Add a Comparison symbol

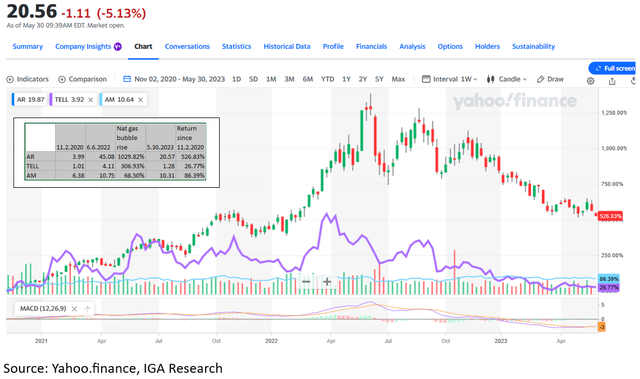[x=82, y=79]
